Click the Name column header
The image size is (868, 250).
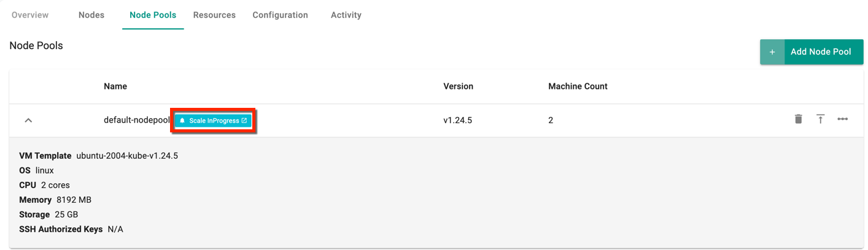pos(115,86)
